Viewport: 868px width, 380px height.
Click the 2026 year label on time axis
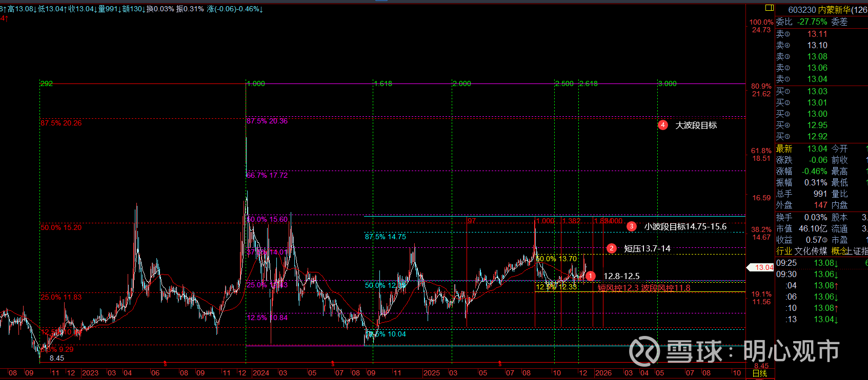(x=603, y=373)
